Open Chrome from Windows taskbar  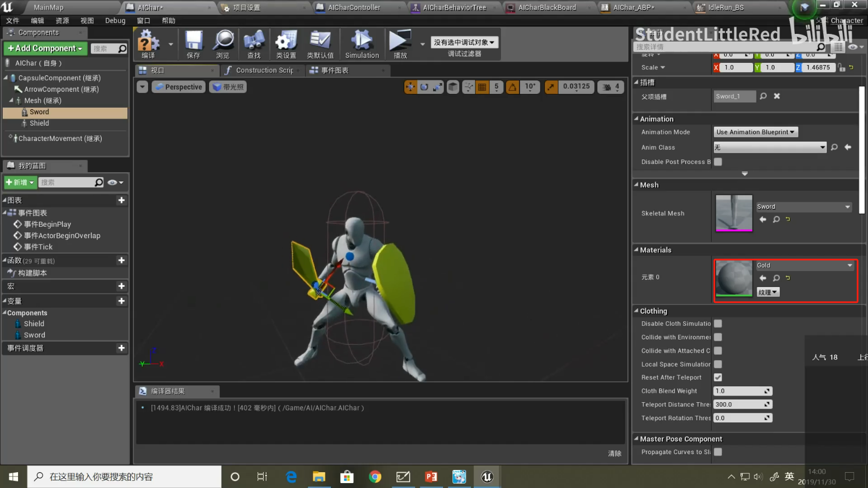(x=375, y=477)
